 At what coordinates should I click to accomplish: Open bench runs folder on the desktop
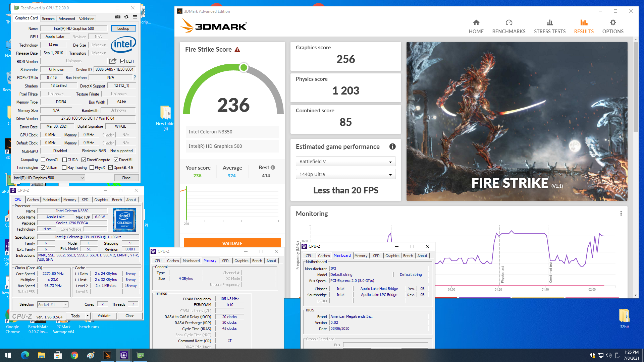coord(89,324)
